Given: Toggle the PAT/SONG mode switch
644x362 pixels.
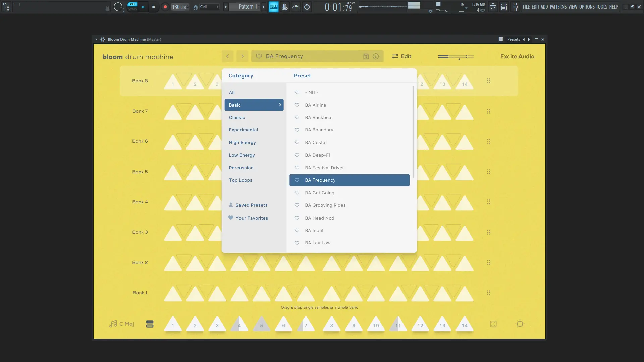Looking at the screenshot, I should [x=132, y=7].
